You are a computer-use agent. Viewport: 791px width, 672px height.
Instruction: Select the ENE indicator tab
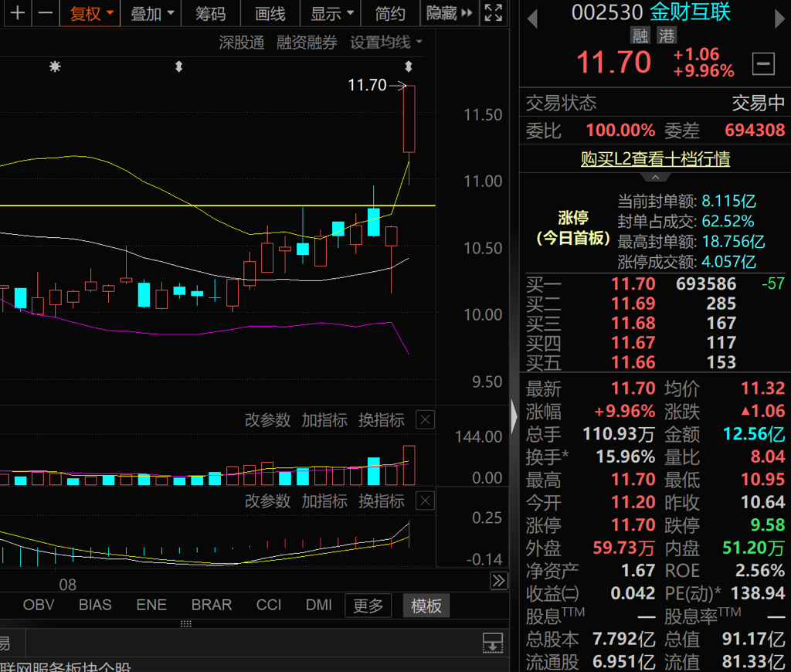[x=151, y=605]
